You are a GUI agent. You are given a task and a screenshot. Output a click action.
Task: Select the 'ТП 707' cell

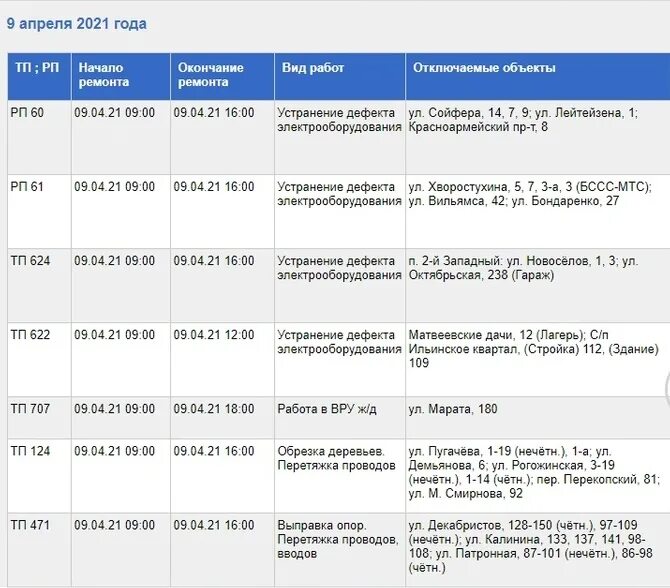click(39, 417)
